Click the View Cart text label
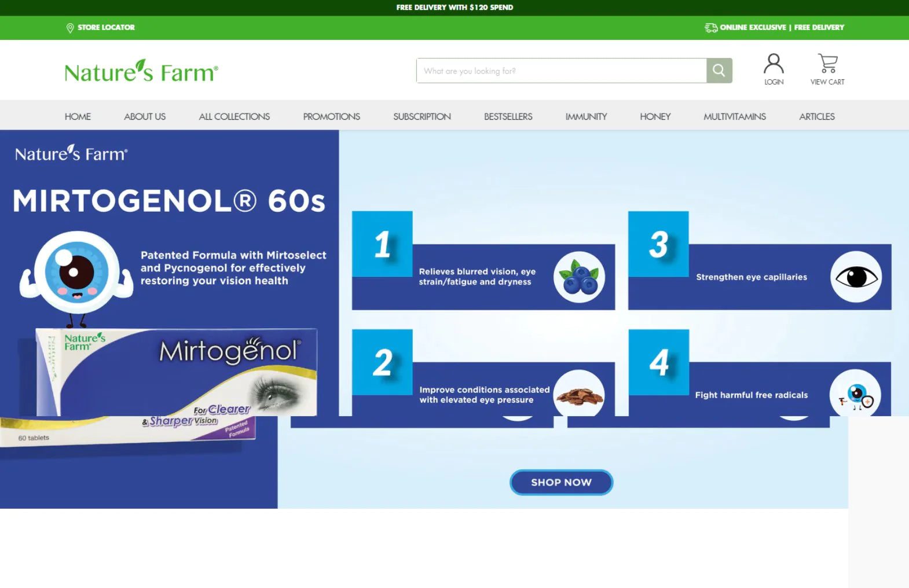This screenshot has width=909, height=588. click(827, 82)
